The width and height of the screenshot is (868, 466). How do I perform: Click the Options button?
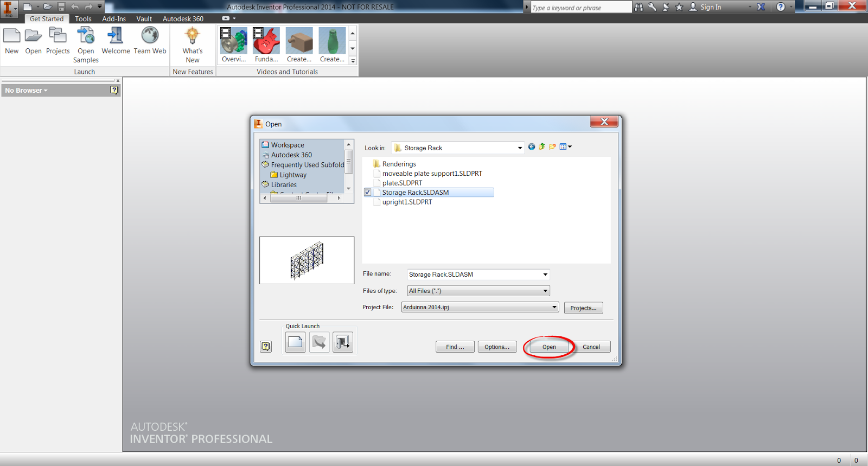click(x=497, y=347)
